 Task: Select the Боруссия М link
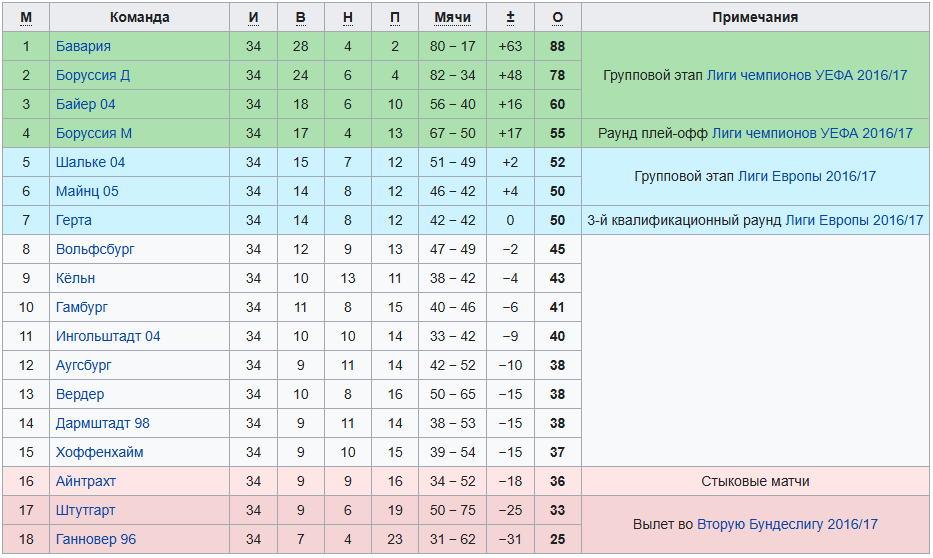[x=94, y=133]
